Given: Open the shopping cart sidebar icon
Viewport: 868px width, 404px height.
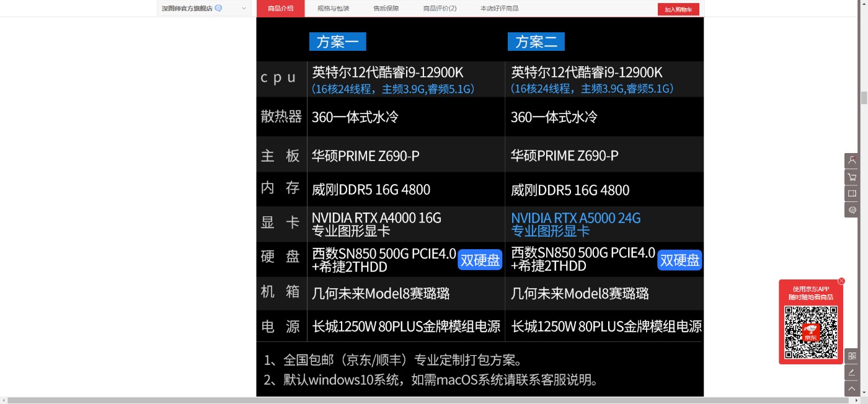Looking at the screenshot, I should pos(852,177).
